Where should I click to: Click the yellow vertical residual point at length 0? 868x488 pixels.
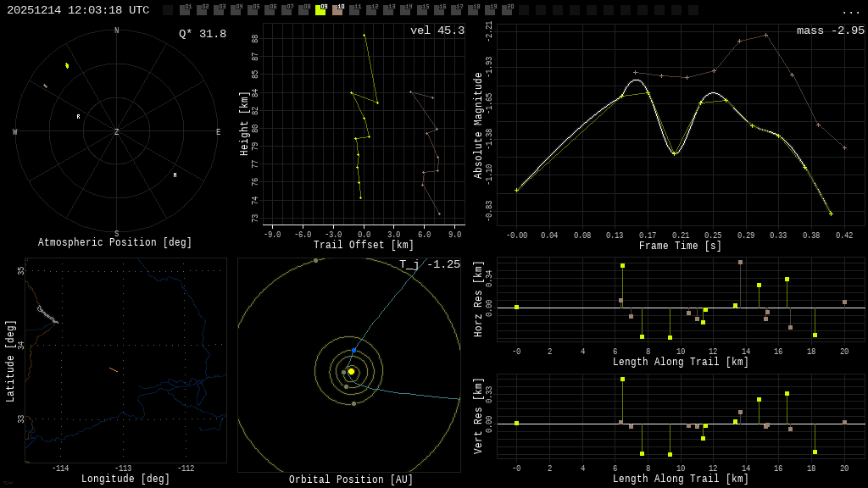[516, 424]
